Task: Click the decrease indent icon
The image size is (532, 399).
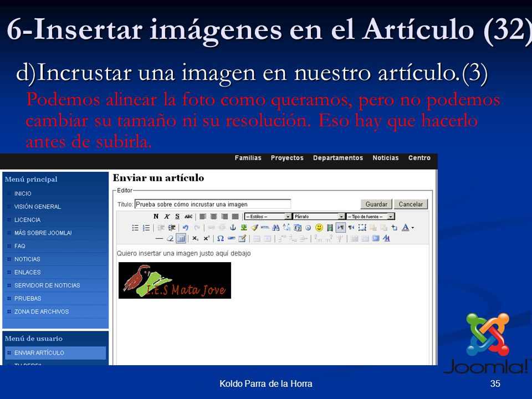Action: [x=161, y=228]
